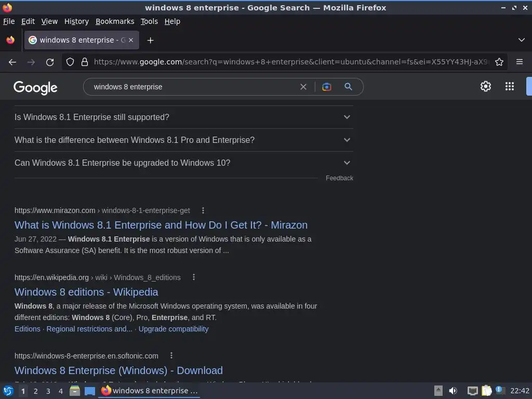Bookmark this page with the star icon
Screen dimensions: 532x399
click(499, 62)
